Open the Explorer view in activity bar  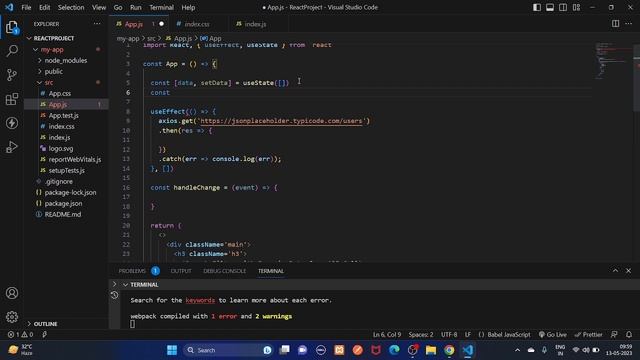[x=12, y=28]
